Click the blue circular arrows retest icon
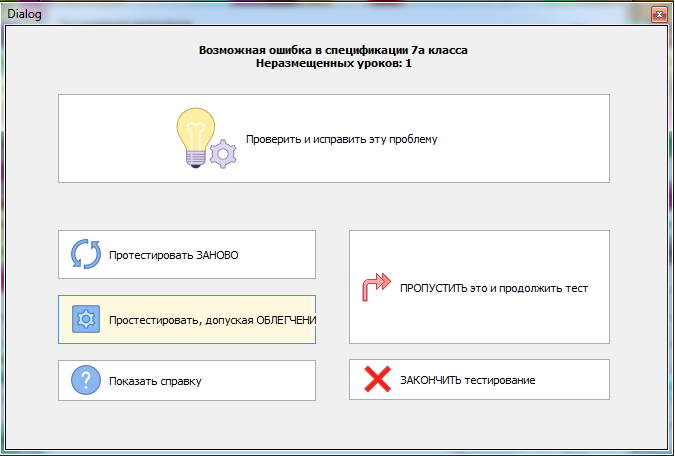The width and height of the screenshot is (675, 456). point(86,255)
